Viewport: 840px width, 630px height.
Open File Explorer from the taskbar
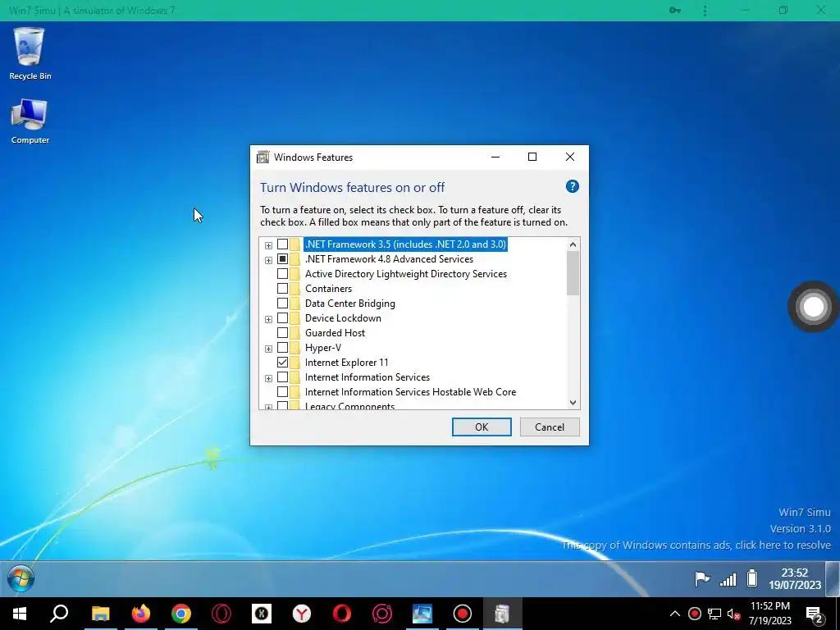click(100, 614)
